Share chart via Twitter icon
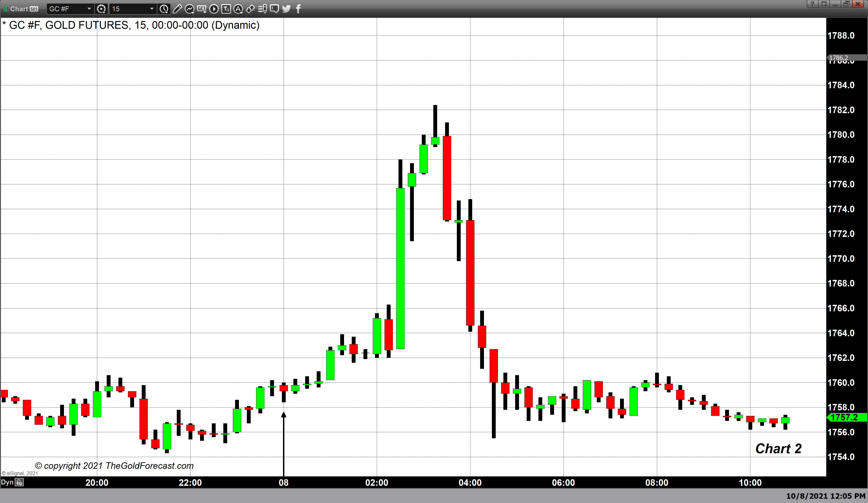Image resolution: width=868 pixels, height=503 pixels. coord(286,9)
